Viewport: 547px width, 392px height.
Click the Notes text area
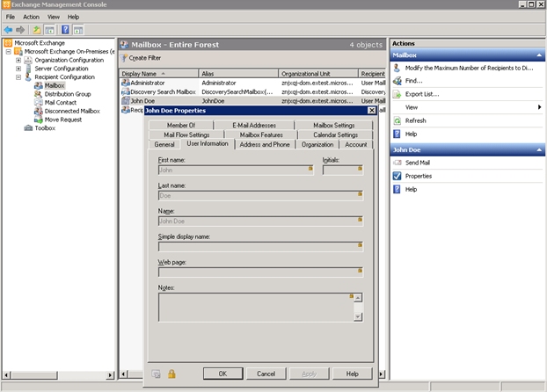[253, 307]
